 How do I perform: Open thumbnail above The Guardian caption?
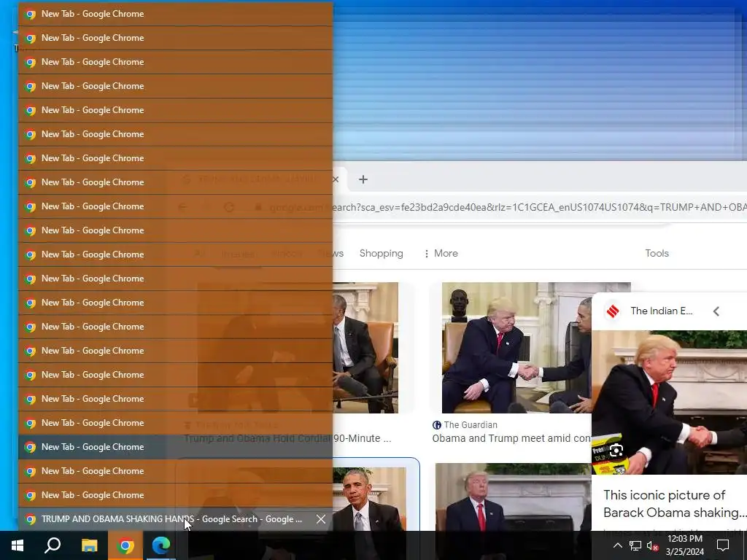click(x=516, y=348)
